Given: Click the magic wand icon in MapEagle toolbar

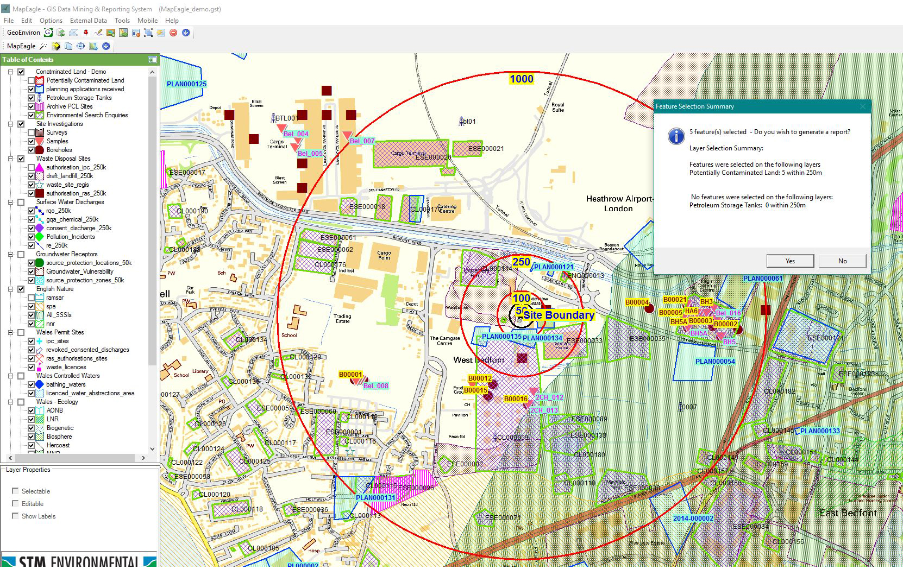Looking at the screenshot, I should 43,46.
